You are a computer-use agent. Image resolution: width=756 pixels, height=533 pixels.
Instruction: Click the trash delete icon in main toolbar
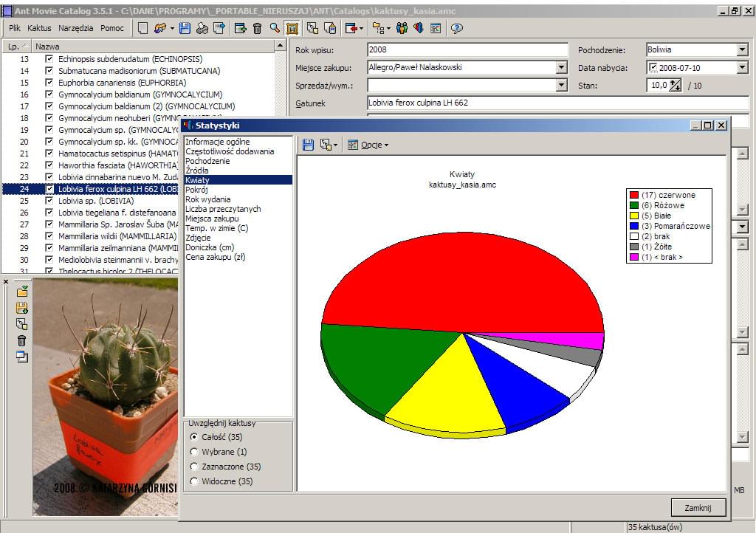point(257,28)
